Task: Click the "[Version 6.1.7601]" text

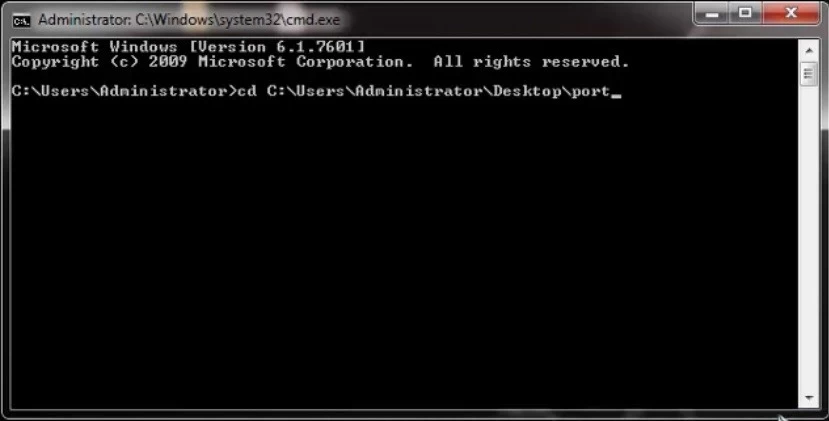Action: [x=277, y=47]
